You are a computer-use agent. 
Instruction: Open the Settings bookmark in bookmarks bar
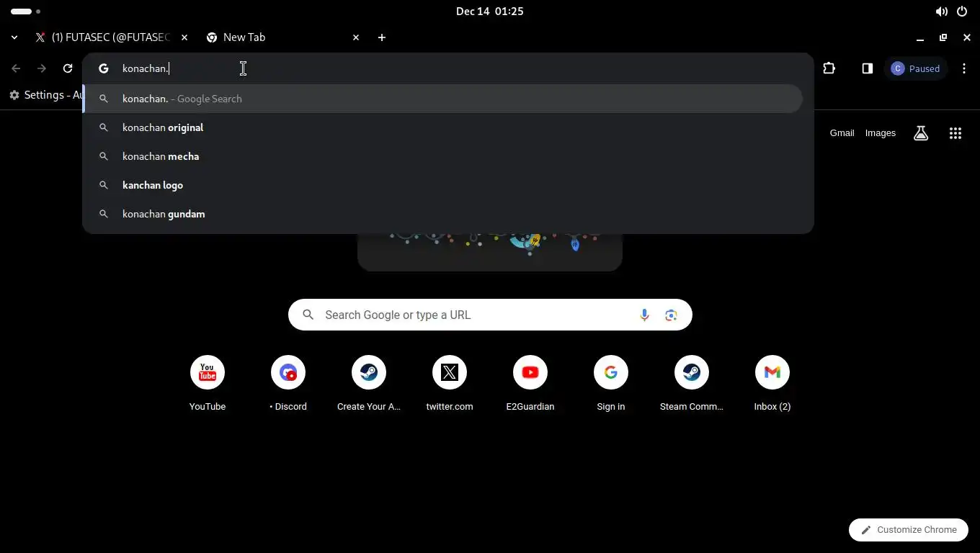coord(45,95)
